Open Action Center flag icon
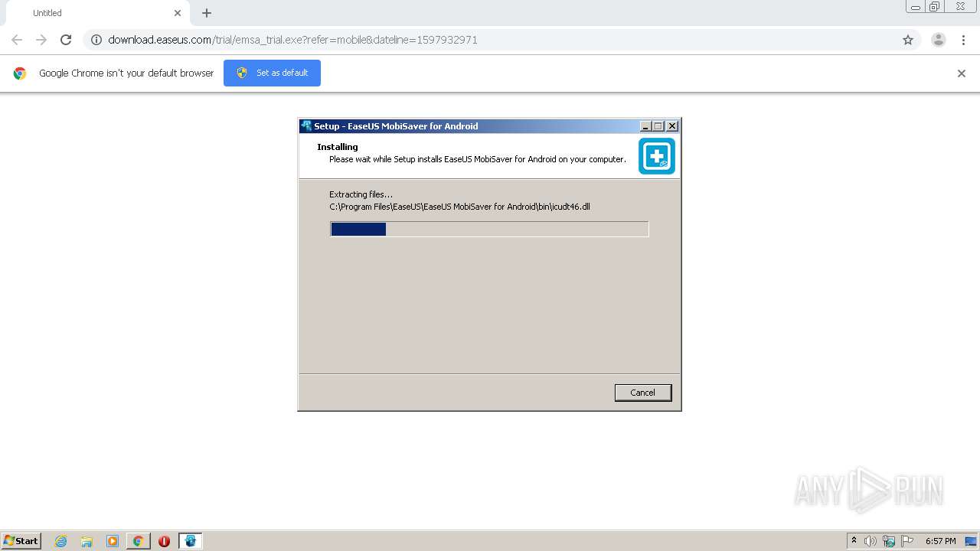The width and height of the screenshot is (980, 551). (907, 541)
